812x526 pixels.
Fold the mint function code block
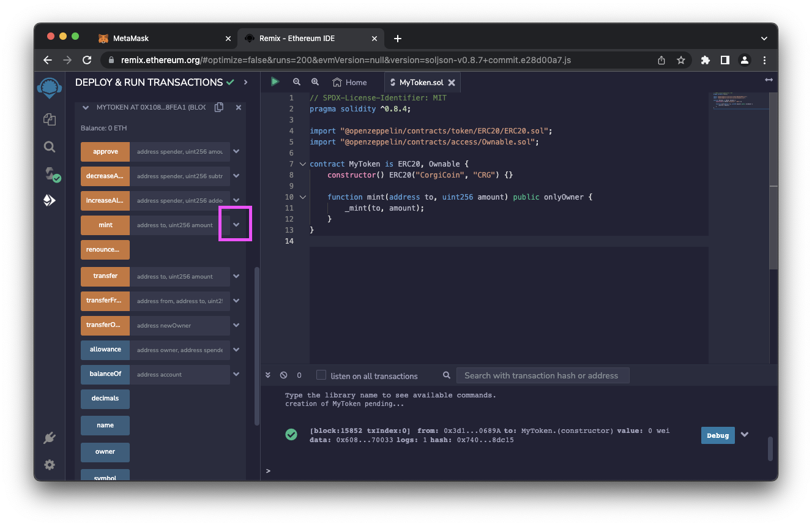302,197
